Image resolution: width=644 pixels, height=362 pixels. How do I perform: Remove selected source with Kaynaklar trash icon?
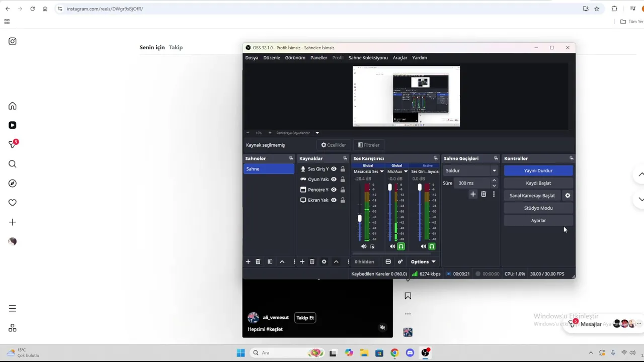tap(312, 261)
